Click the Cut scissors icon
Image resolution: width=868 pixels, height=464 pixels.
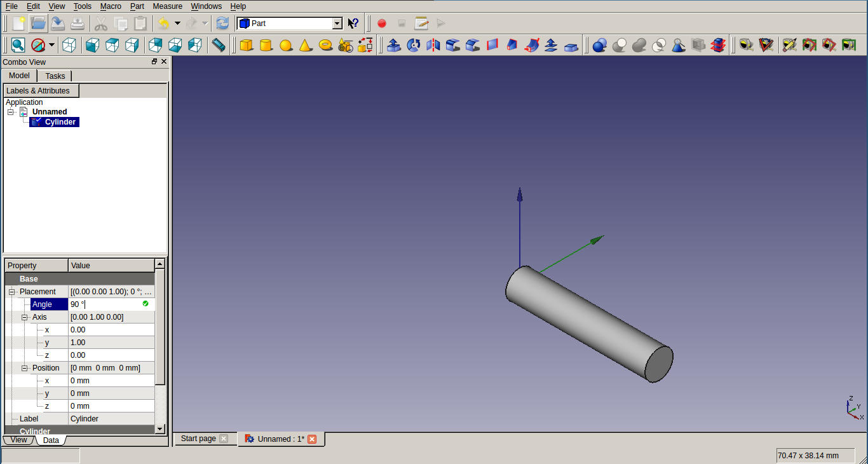click(100, 24)
